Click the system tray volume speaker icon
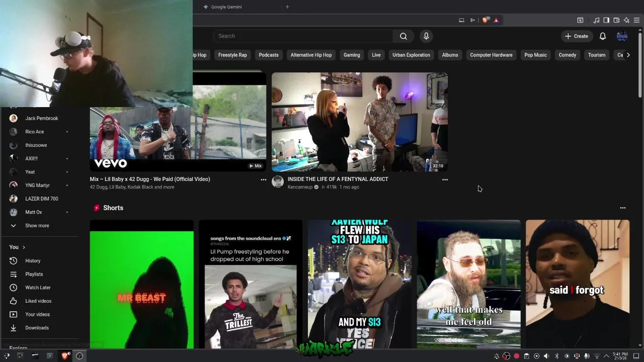Viewport: 644px width, 362px height. tap(546, 356)
